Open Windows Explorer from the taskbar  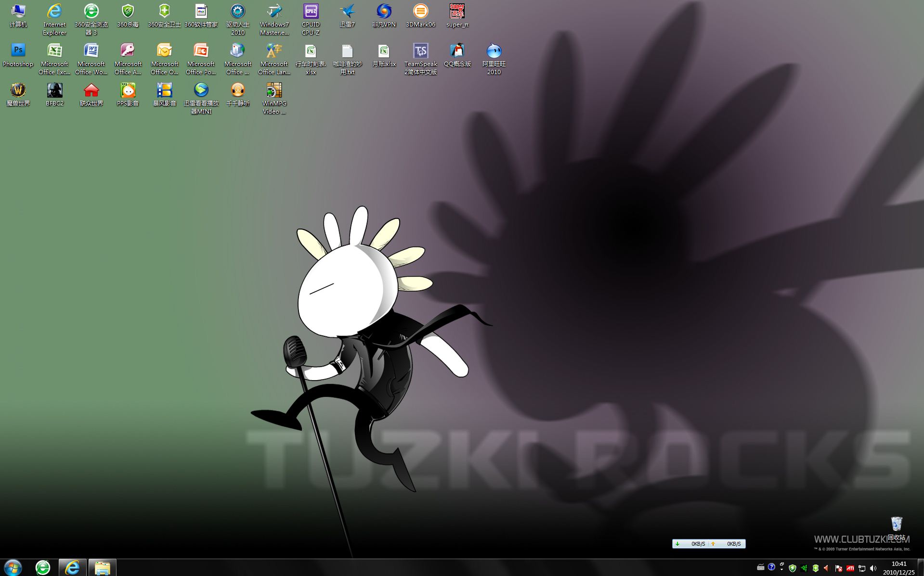103,567
